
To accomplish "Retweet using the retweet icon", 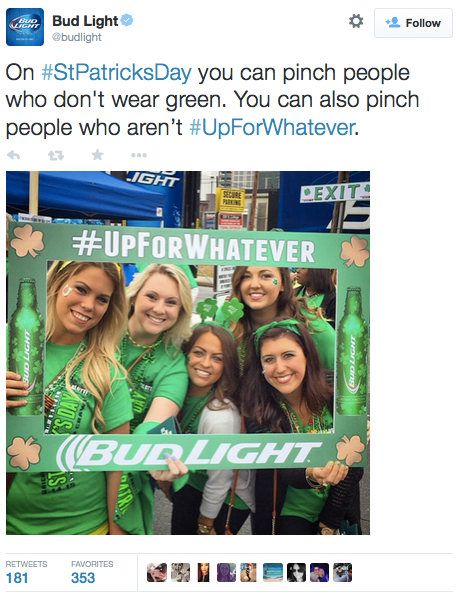I will pos(56,155).
